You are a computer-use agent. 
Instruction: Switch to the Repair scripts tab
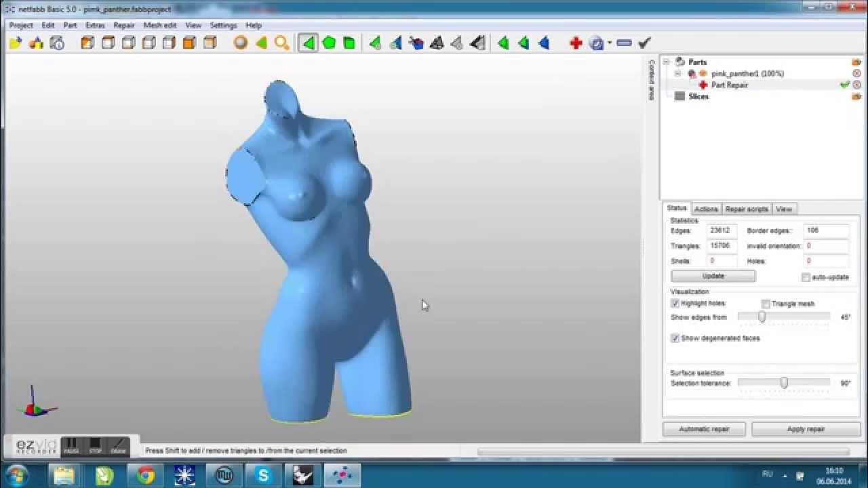click(747, 209)
